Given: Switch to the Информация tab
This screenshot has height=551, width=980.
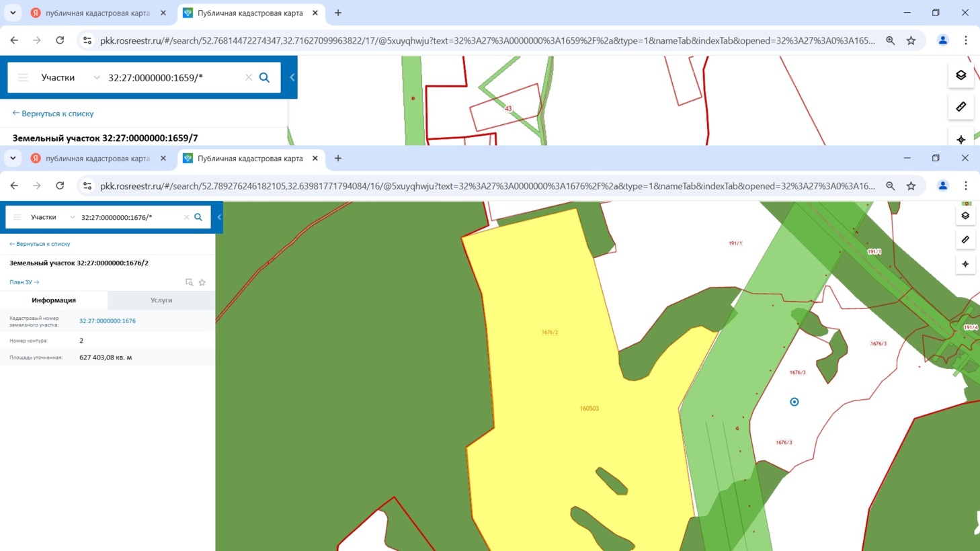Looking at the screenshot, I should click(x=54, y=300).
